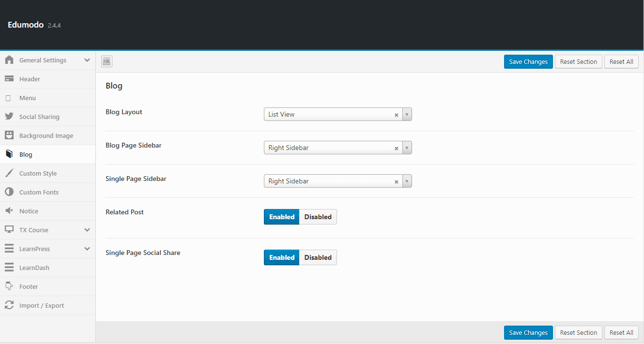This screenshot has height=344, width=644.
Task: Click the paintbrush icon for Custom Style
Action: (x=9, y=173)
